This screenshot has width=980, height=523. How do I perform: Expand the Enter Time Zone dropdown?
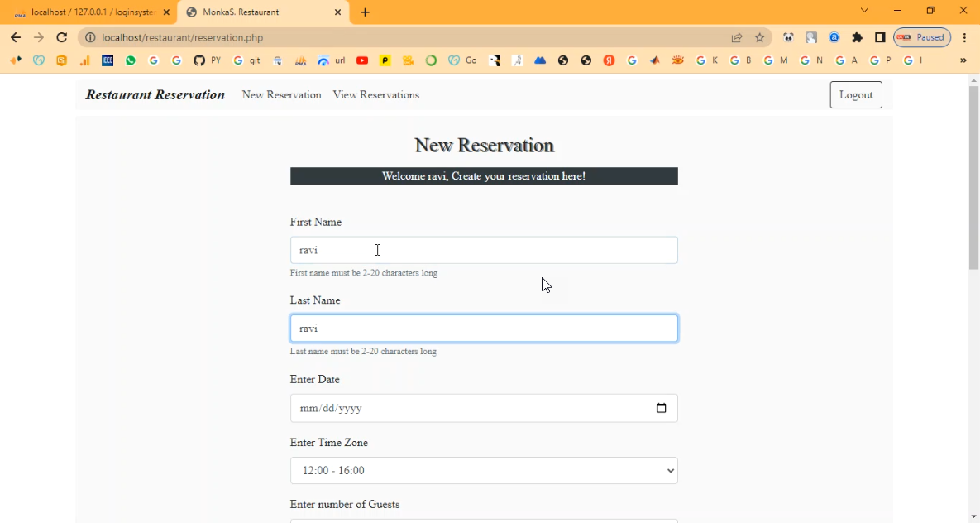484,471
